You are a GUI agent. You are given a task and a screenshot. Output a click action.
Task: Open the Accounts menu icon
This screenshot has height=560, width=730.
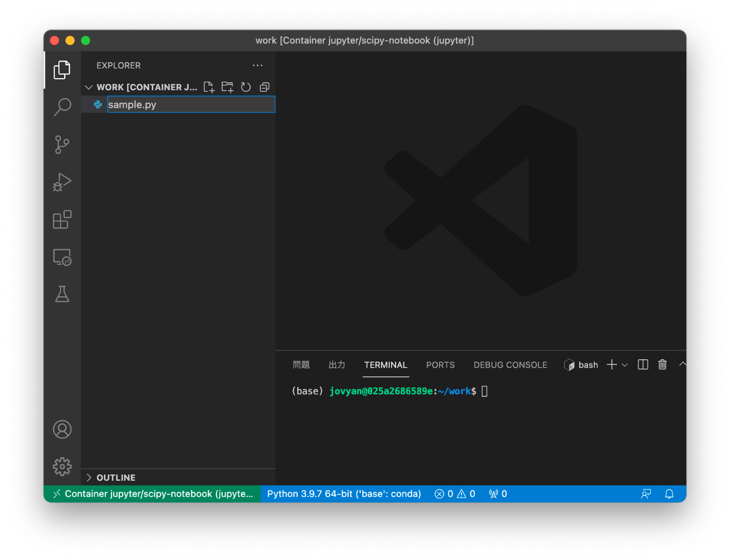[x=62, y=430]
